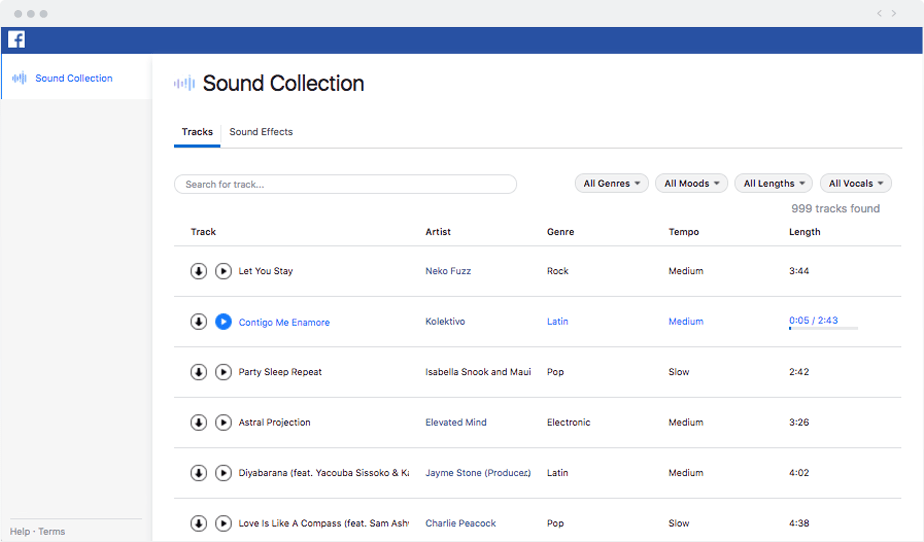Click the Genre column header
The image size is (924, 542).
point(560,232)
